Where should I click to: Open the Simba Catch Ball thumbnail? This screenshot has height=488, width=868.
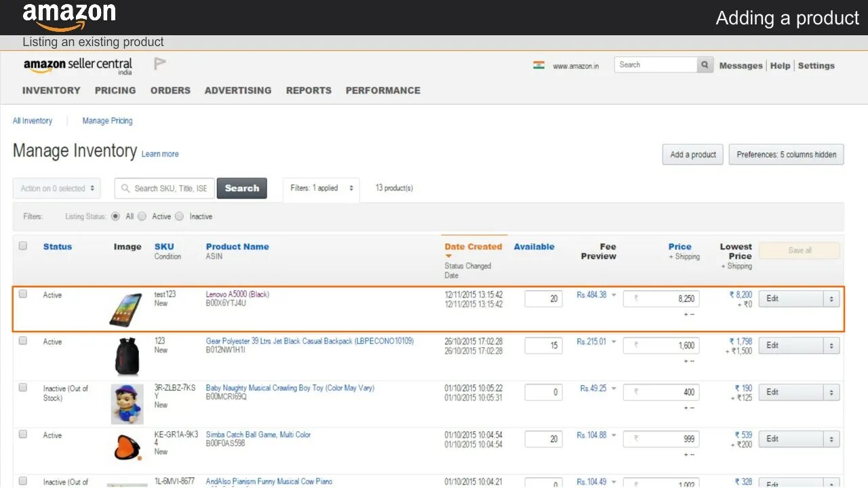coord(127,447)
